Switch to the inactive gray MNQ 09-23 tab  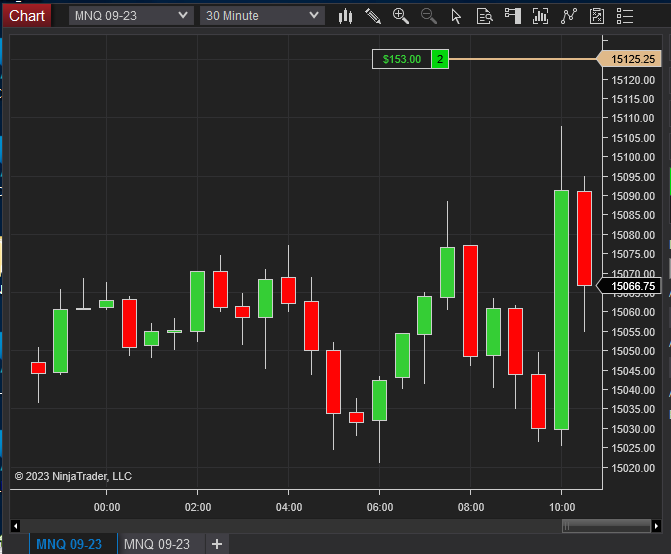pyautogui.click(x=157, y=544)
